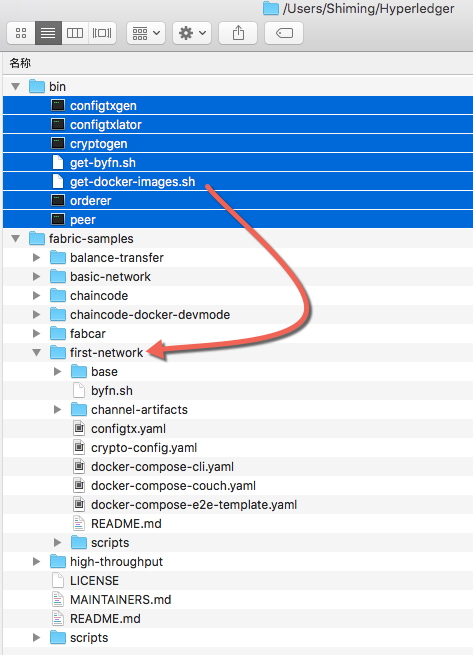
Task: Open the gear action menu
Action: click(192, 33)
